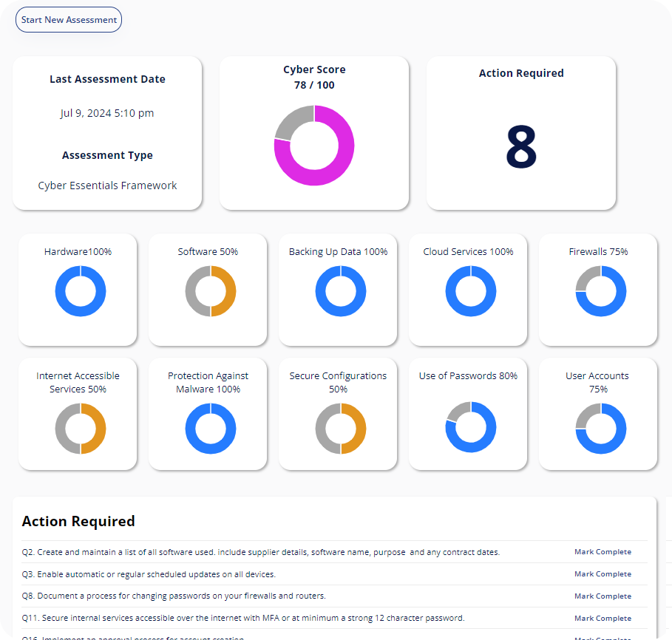Click the Firewalls 75% progress ring
Viewport: 672px width, 640px height.
597,290
